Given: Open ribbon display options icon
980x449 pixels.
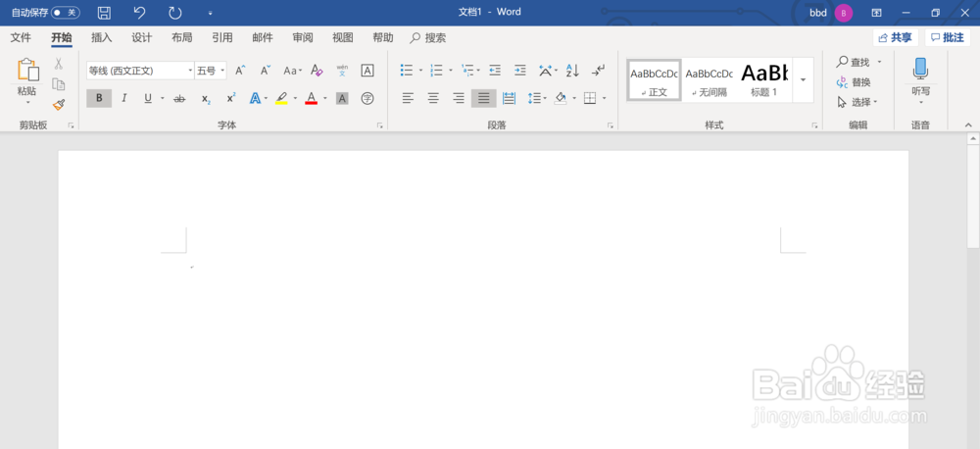Looking at the screenshot, I should coord(877,13).
